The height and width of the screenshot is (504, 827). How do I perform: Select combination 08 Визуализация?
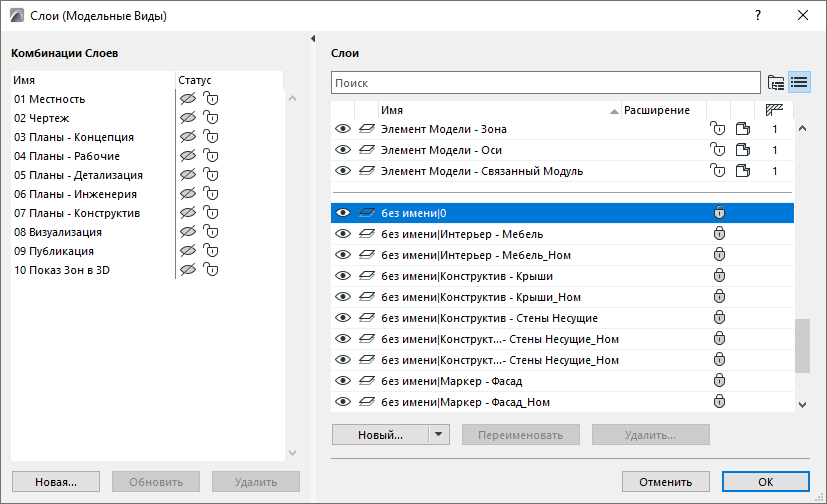[58, 232]
